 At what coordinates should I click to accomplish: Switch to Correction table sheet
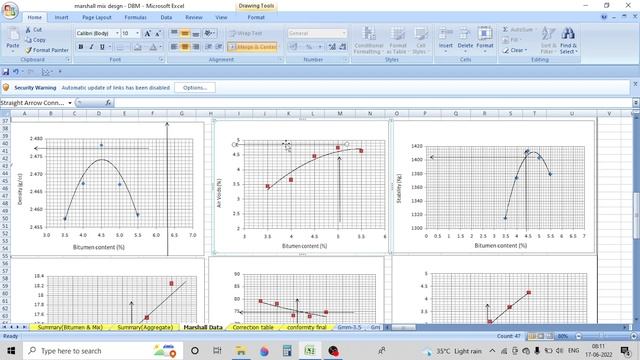[253, 327]
